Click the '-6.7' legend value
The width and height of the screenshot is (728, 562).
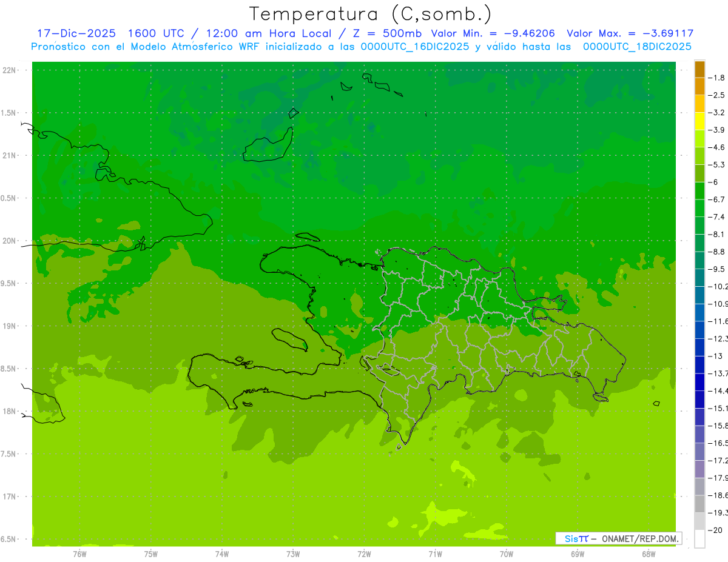718,199
